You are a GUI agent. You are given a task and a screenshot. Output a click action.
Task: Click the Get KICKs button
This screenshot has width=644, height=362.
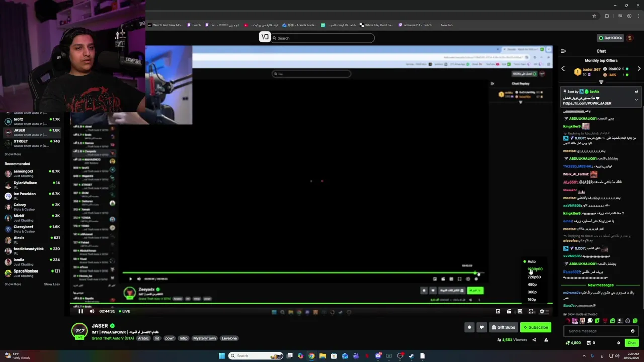pyautogui.click(x=610, y=38)
